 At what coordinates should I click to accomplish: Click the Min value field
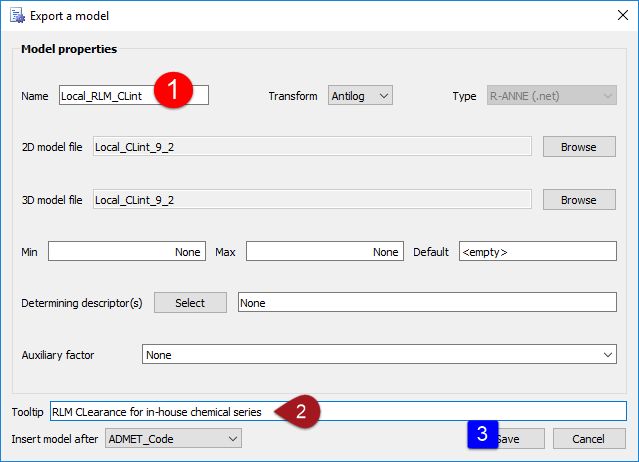pyautogui.click(x=127, y=251)
